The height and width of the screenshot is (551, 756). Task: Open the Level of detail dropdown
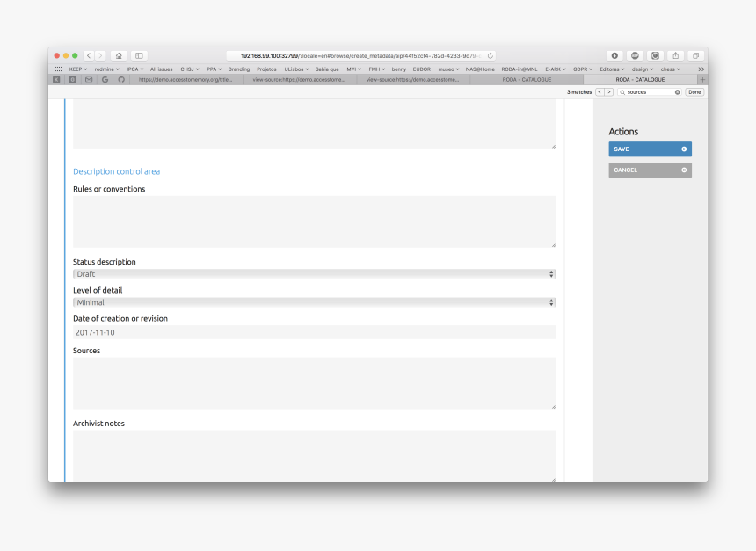click(314, 302)
